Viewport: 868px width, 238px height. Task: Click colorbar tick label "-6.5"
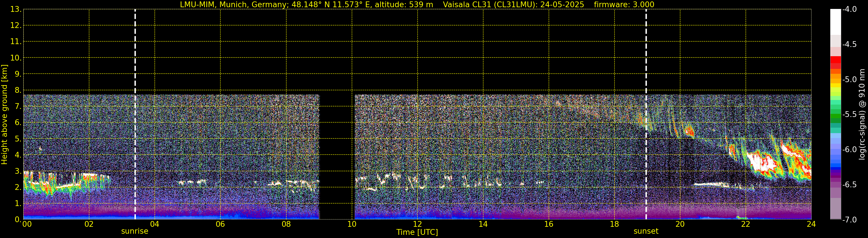point(850,184)
